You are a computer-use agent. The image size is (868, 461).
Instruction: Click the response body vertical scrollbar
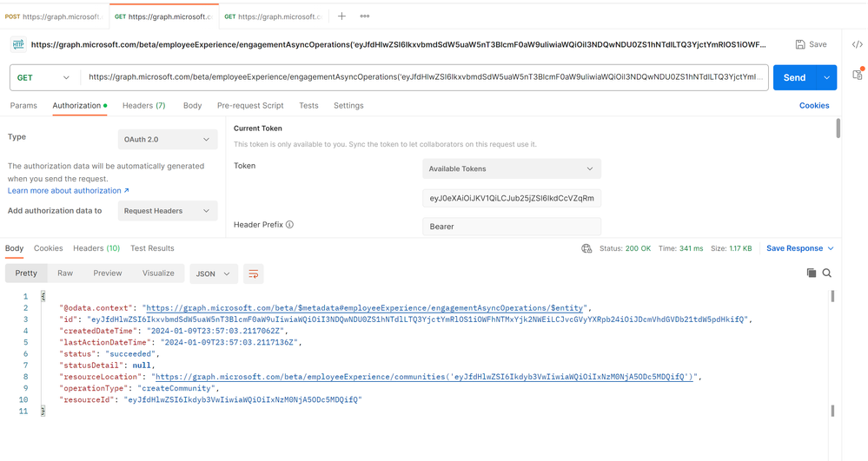[832, 296]
